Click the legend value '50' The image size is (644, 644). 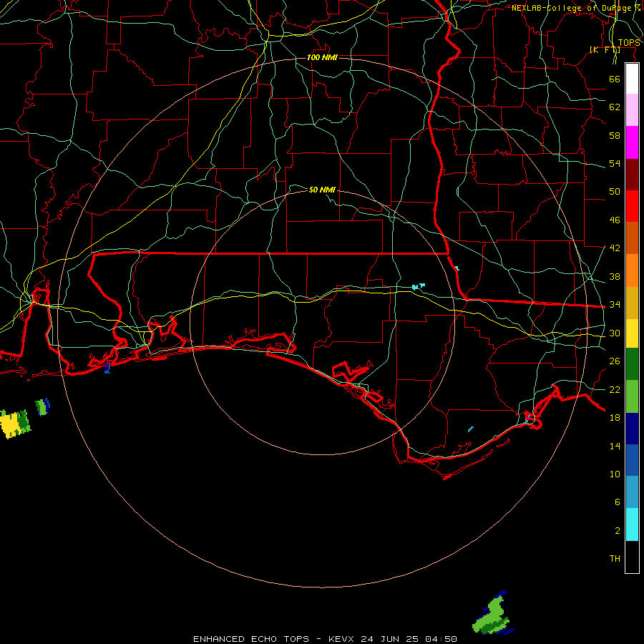(615, 192)
